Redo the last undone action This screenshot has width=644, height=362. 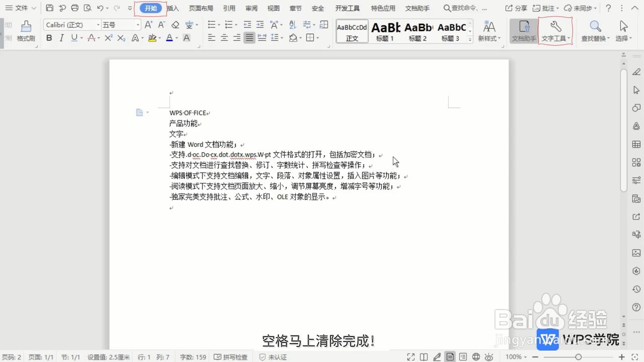[117, 8]
